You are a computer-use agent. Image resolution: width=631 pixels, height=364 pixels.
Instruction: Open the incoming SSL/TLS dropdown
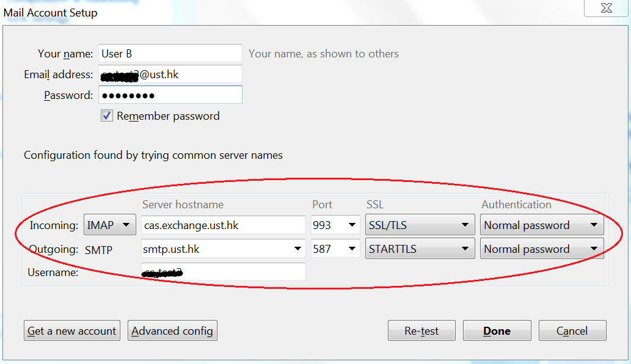pyautogui.click(x=420, y=225)
